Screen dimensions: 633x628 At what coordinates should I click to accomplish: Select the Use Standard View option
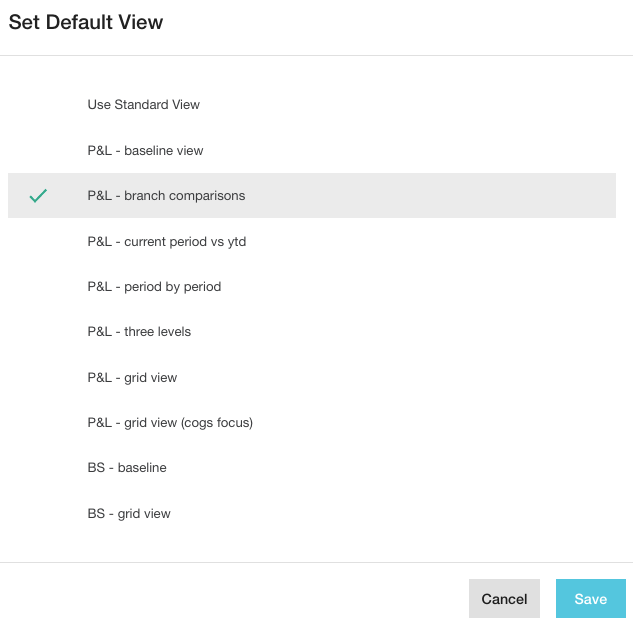(143, 105)
